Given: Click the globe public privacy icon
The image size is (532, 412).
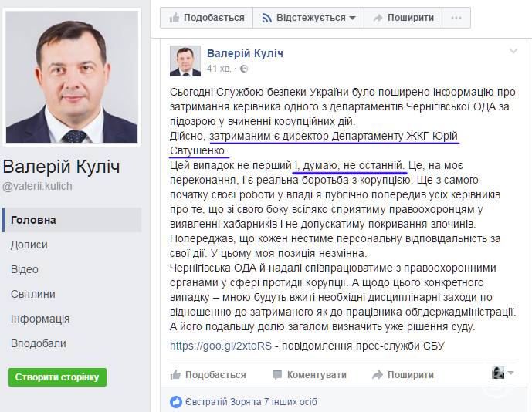Looking at the screenshot, I should point(243,69).
